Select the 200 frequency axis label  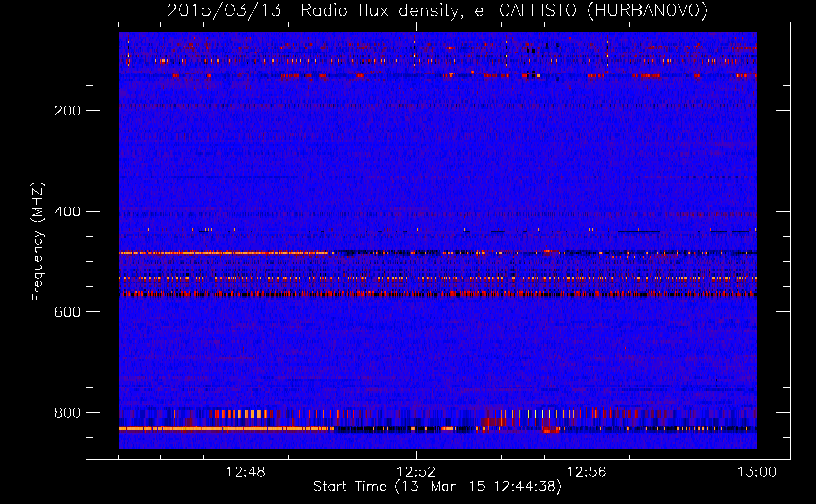point(68,110)
